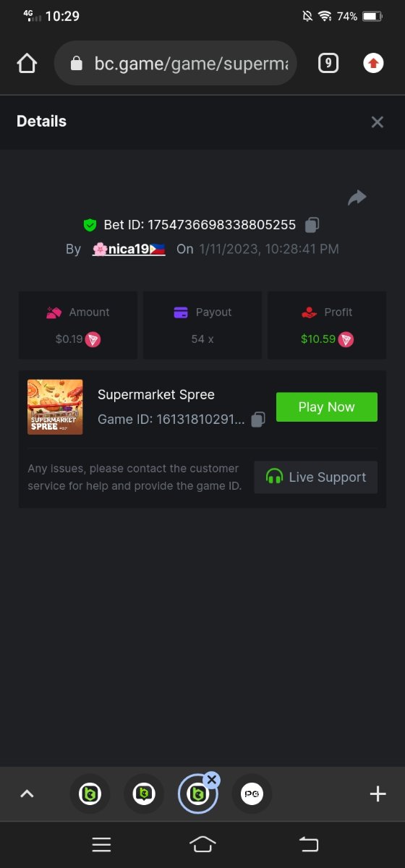Copy the Game ID using its copy icon

[258, 420]
